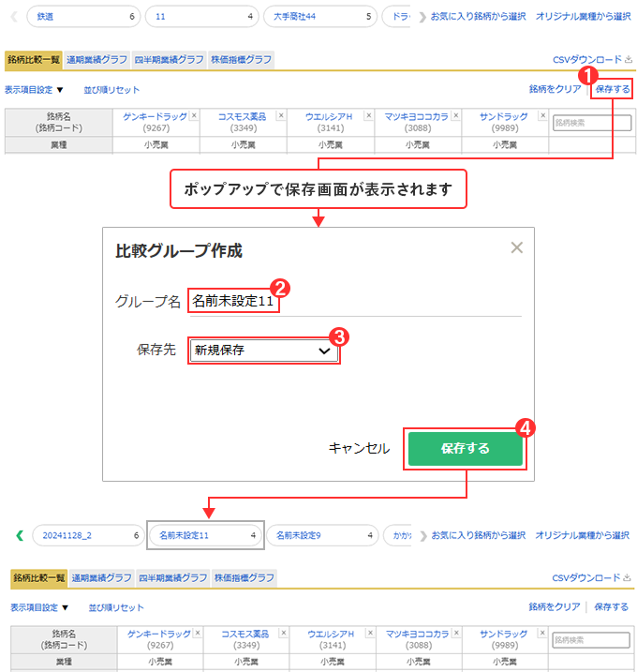Image resolution: width=637 pixels, height=672 pixels.
Task: Open マツキヨココカラ stock link in lower table
Action: pyautogui.click(x=417, y=634)
